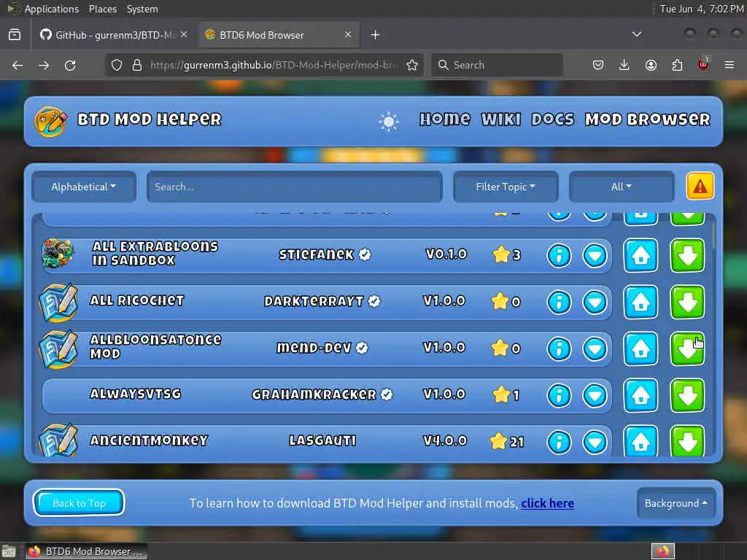Click the All Ricochet mod icon

click(x=58, y=302)
